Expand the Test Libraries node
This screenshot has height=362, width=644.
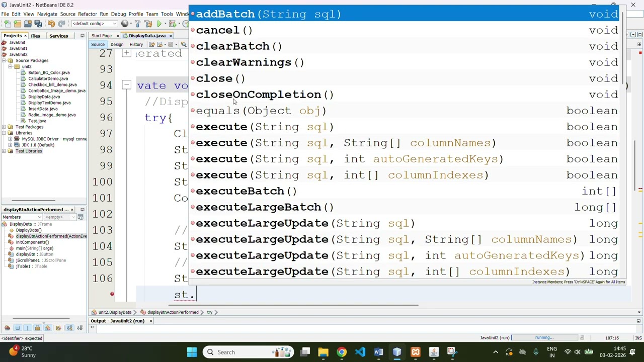[4, 151]
